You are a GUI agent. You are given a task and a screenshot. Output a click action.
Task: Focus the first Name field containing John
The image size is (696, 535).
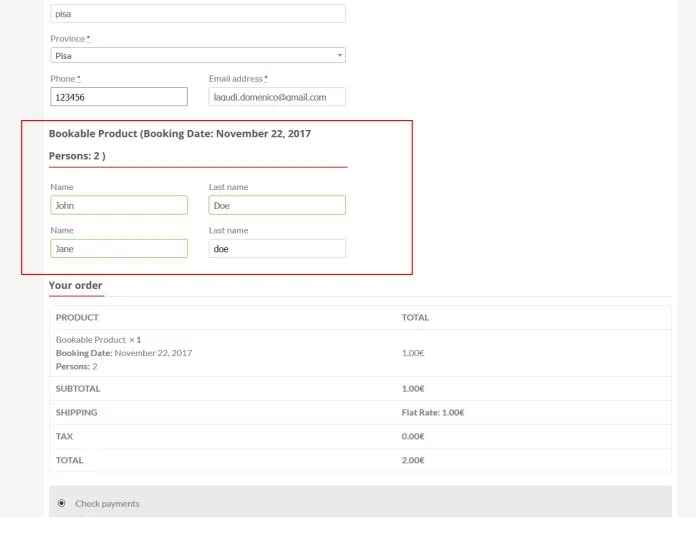(x=118, y=205)
